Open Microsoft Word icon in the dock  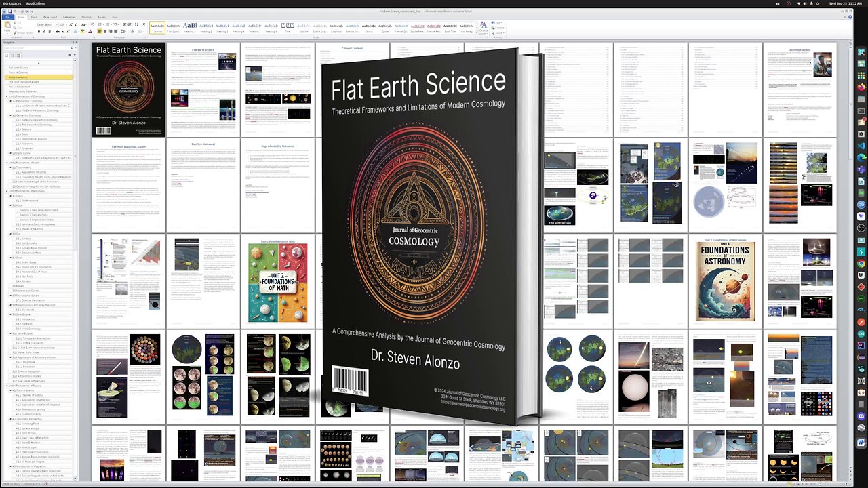(x=861, y=443)
